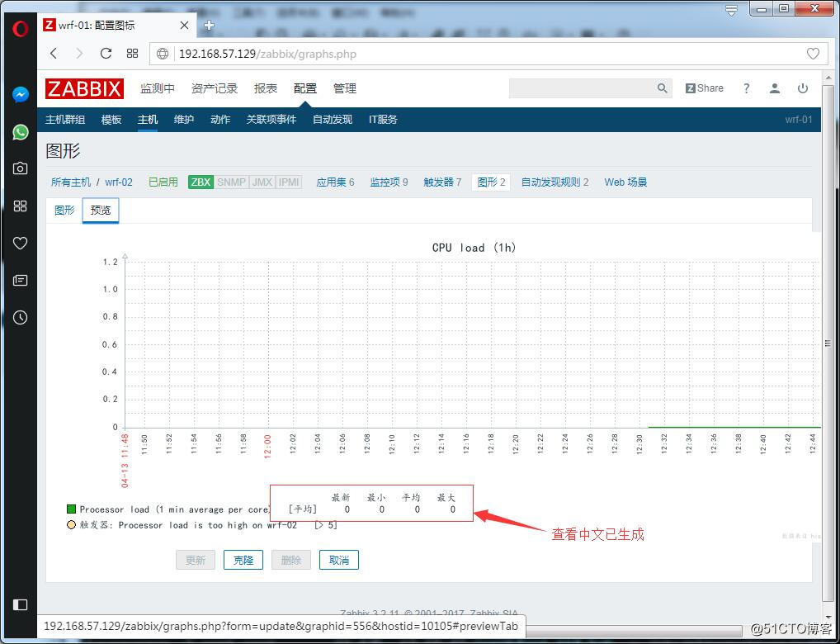Open the tab menu icon in title bar

[731, 10]
